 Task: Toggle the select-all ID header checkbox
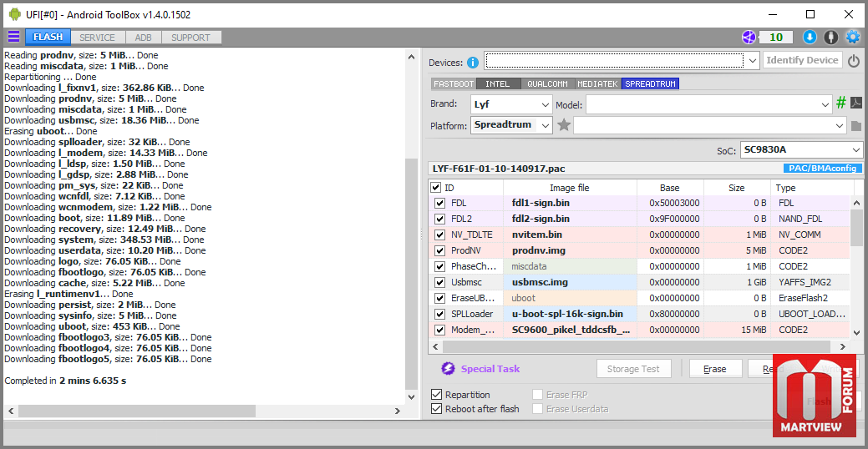click(x=436, y=188)
